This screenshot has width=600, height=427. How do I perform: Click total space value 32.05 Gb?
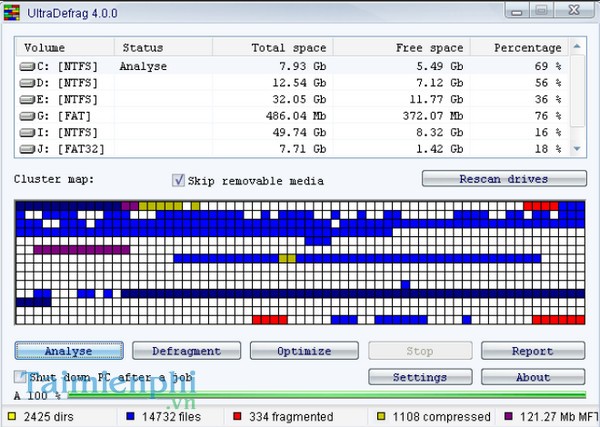coord(299,99)
